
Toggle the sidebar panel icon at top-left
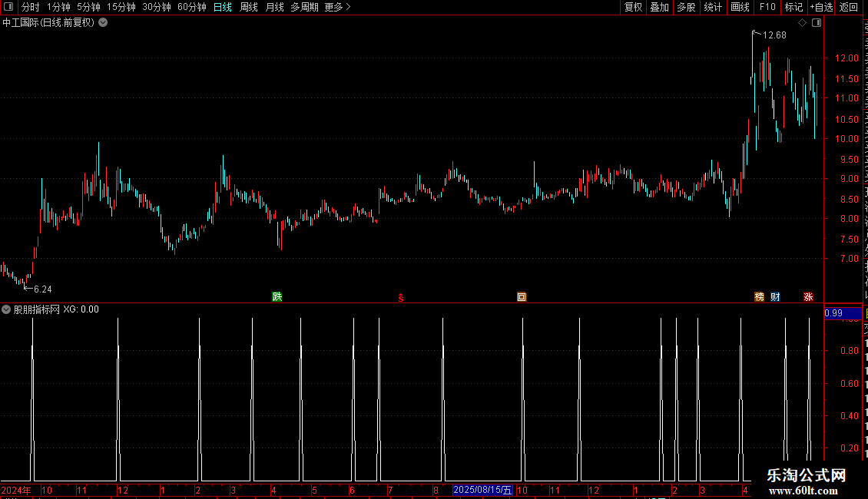8,7
